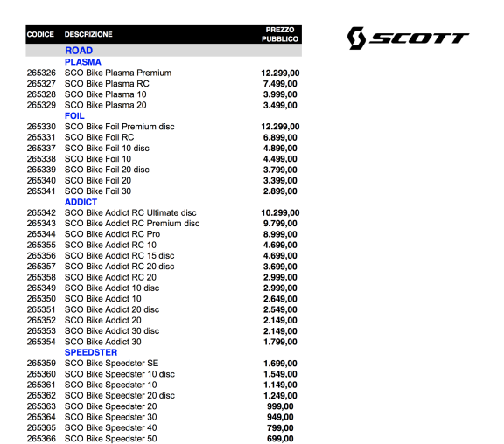Screen dimensions: 504x444
Task: Click product code 265366
Action: pyautogui.click(x=41, y=439)
